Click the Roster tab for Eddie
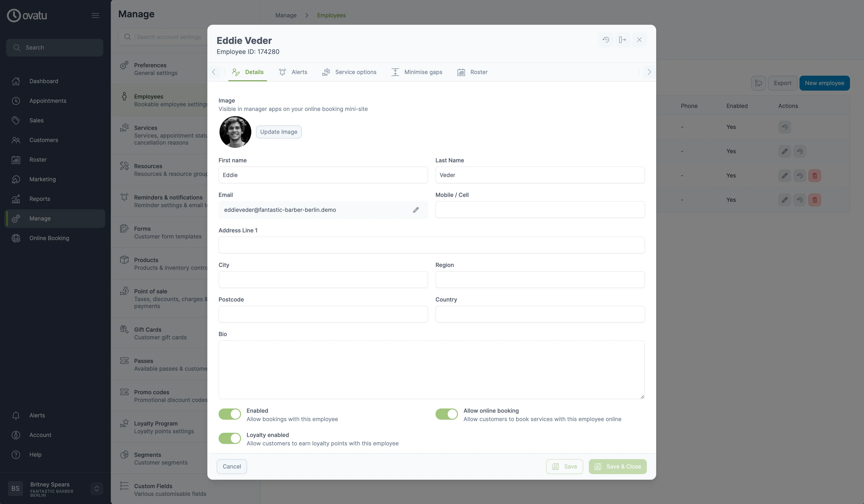Screen dimensions: 864x504 pyautogui.click(x=479, y=72)
